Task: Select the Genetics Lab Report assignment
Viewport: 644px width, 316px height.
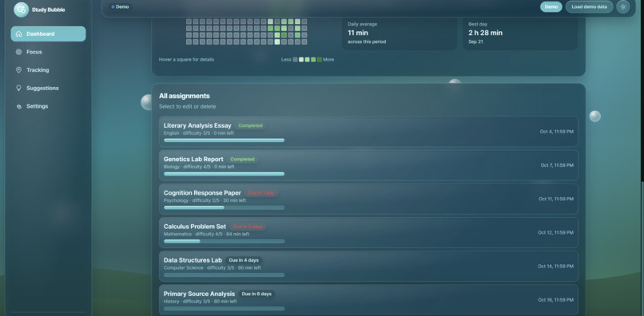Action: (x=368, y=165)
